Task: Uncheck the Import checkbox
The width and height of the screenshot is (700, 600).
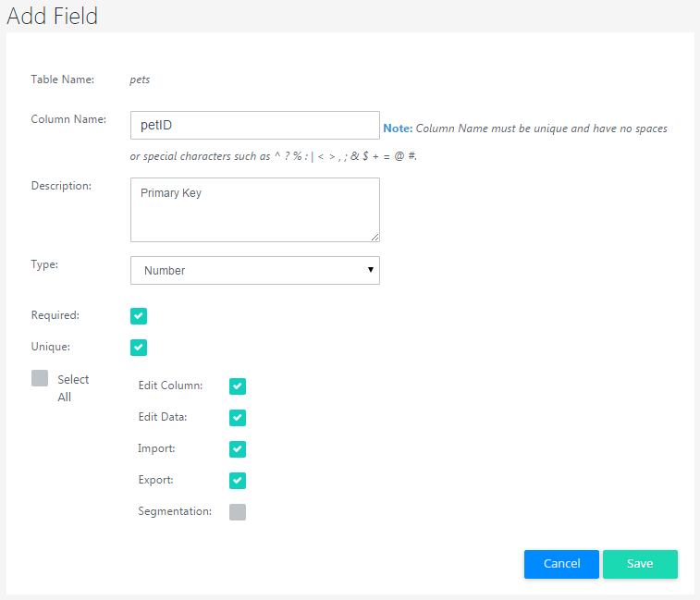Action: tap(238, 449)
